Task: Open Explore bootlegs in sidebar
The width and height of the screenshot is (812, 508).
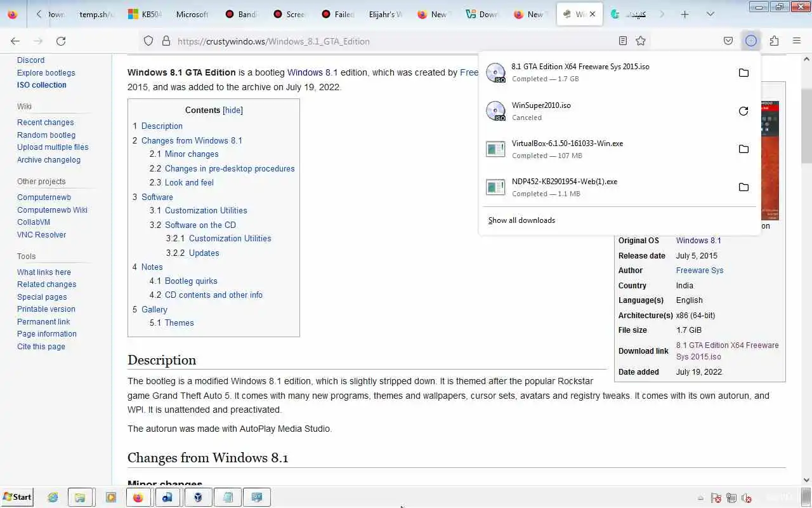Action: click(46, 73)
